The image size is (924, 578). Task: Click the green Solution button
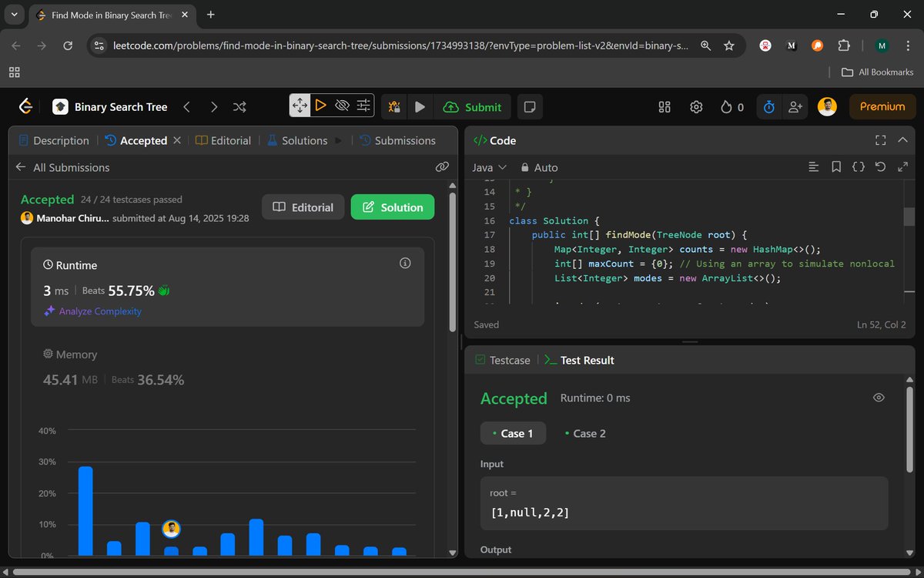coord(393,207)
